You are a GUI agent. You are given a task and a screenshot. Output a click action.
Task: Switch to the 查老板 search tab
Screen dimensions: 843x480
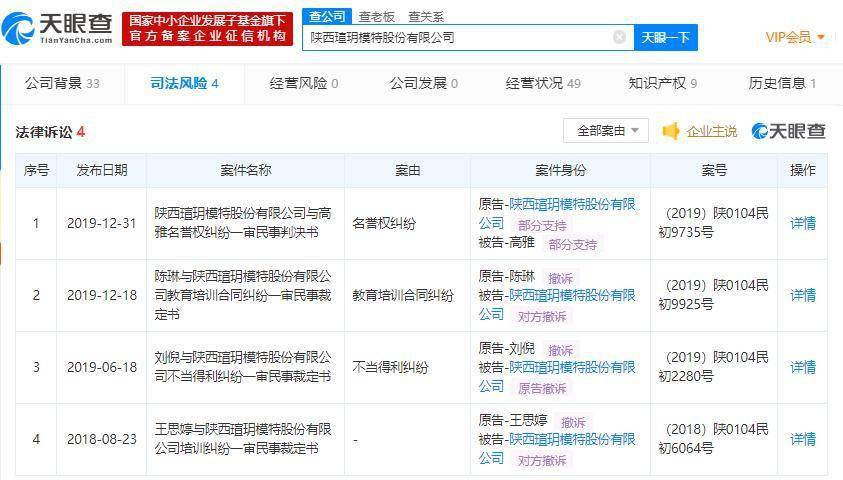(x=376, y=17)
